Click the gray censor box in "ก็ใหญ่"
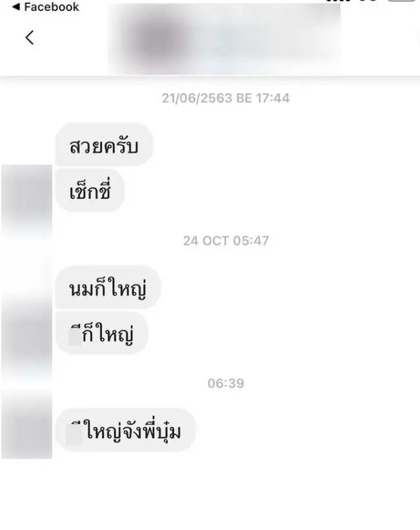The image size is (420, 530). point(75,336)
